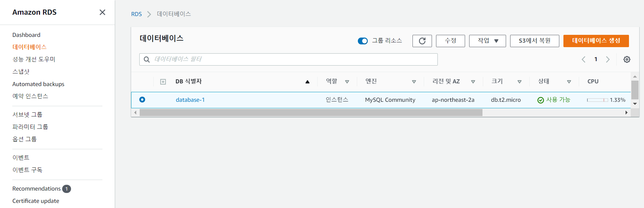The image size is (644, 208).
Task: Click vertical scrollbar up arrow
Action: click(x=635, y=77)
